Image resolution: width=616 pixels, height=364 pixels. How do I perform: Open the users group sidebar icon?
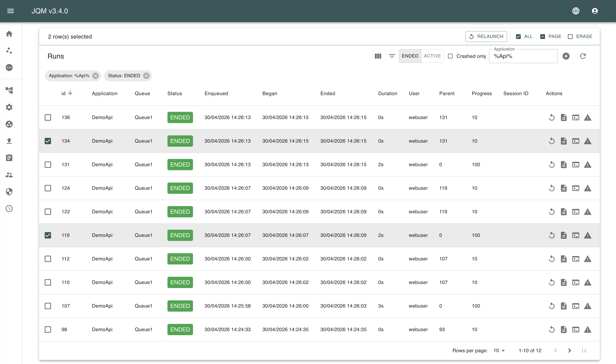9,175
